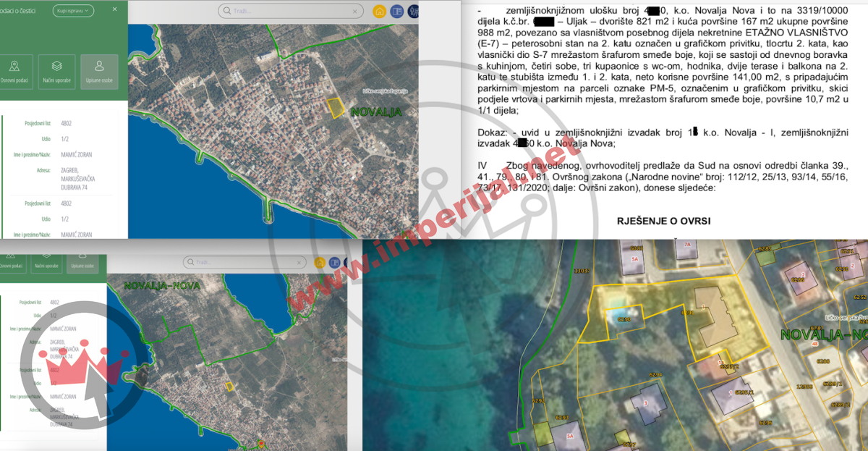Click parcel label '13037' along the coast path

[582, 271]
